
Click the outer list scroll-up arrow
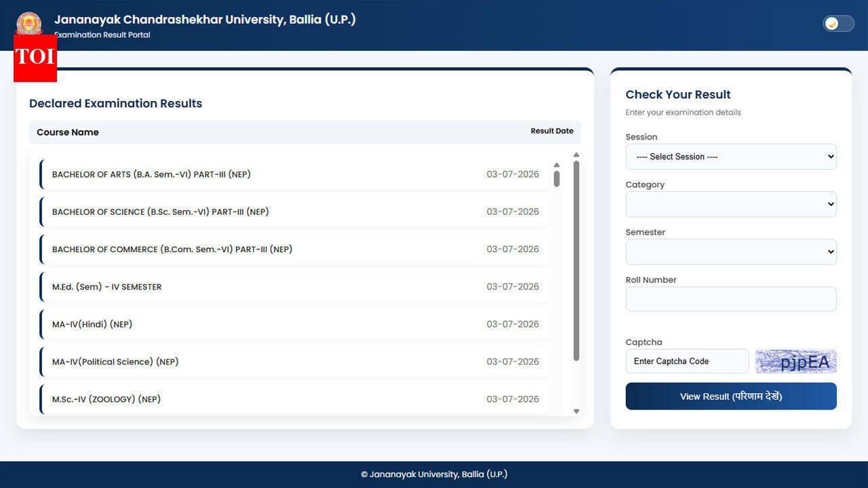pos(576,155)
